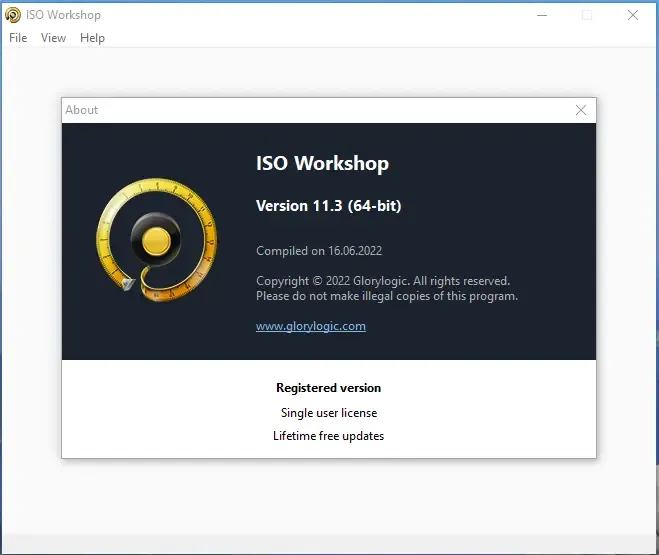Click the 'Lifetime free updates' text

click(x=329, y=436)
